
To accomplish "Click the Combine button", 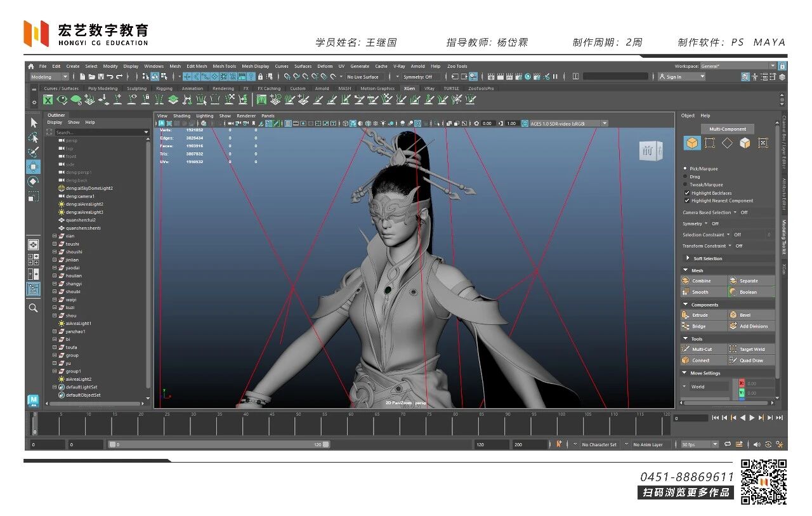I will [x=704, y=281].
